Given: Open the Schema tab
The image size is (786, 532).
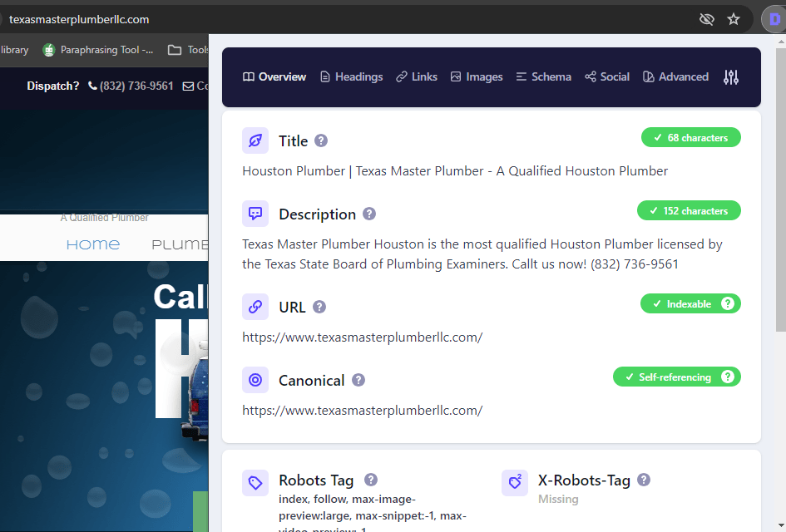Looking at the screenshot, I should [x=543, y=76].
